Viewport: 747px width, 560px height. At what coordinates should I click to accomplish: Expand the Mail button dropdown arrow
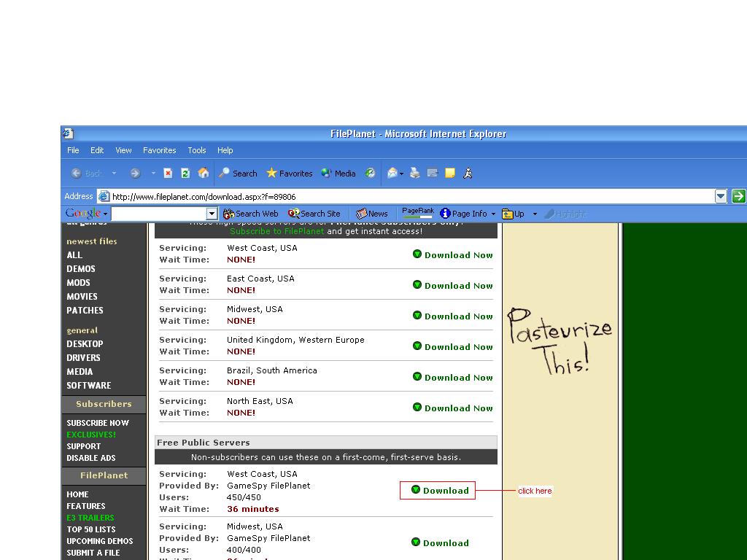pos(402,174)
